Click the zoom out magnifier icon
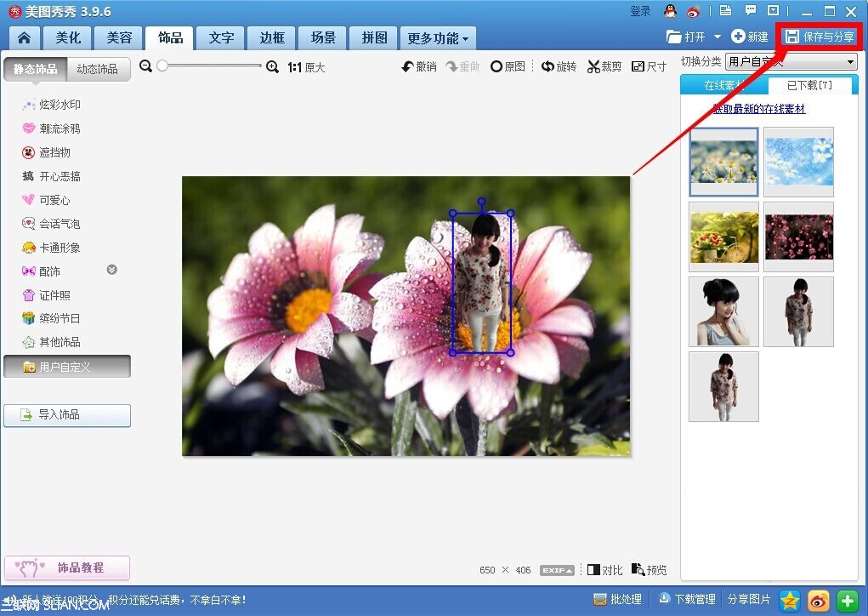The width and height of the screenshot is (868, 616). coord(145,66)
